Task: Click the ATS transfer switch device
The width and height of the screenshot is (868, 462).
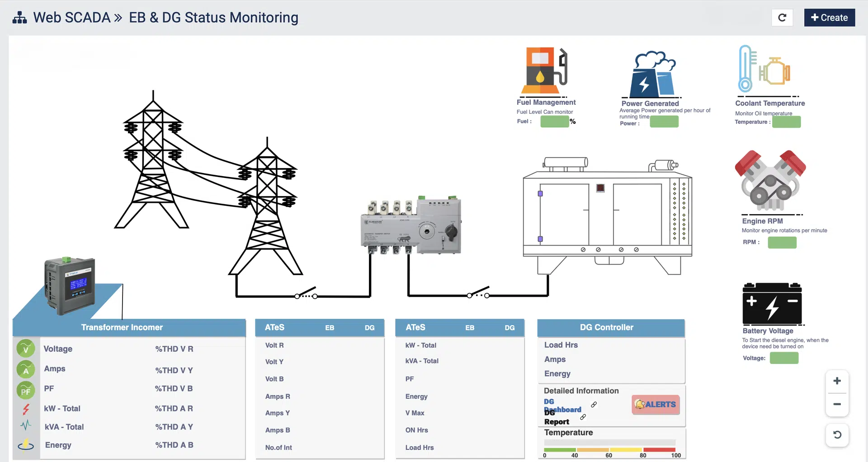Action: point(411,225)
